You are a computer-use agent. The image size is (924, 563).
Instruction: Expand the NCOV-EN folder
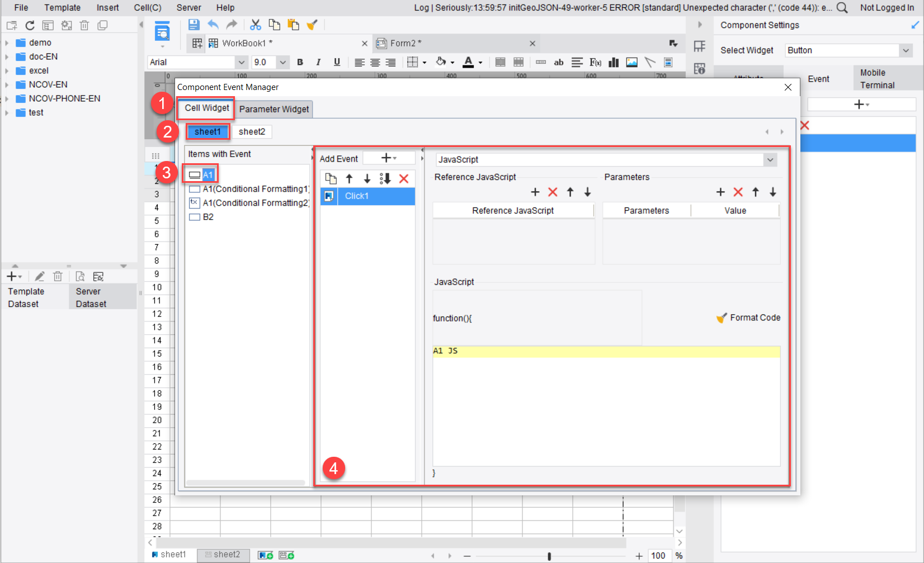tap(7, 84)
